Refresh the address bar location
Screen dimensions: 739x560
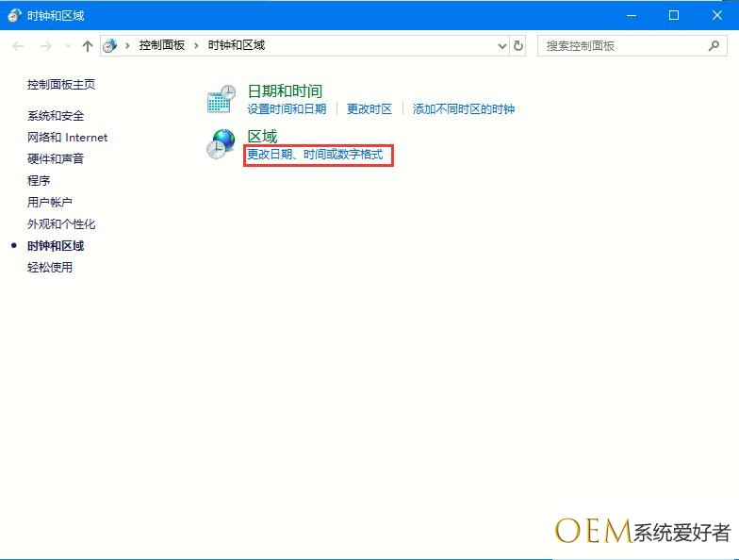point(518,45)
